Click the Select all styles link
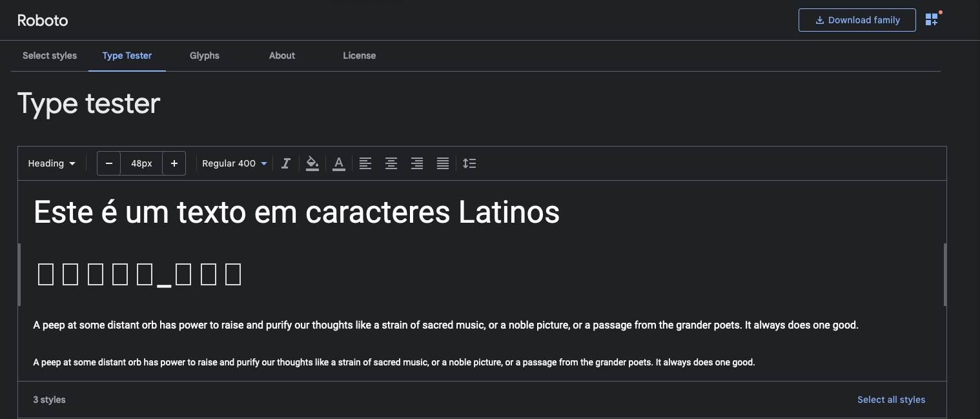 click(x=891, y=400)
